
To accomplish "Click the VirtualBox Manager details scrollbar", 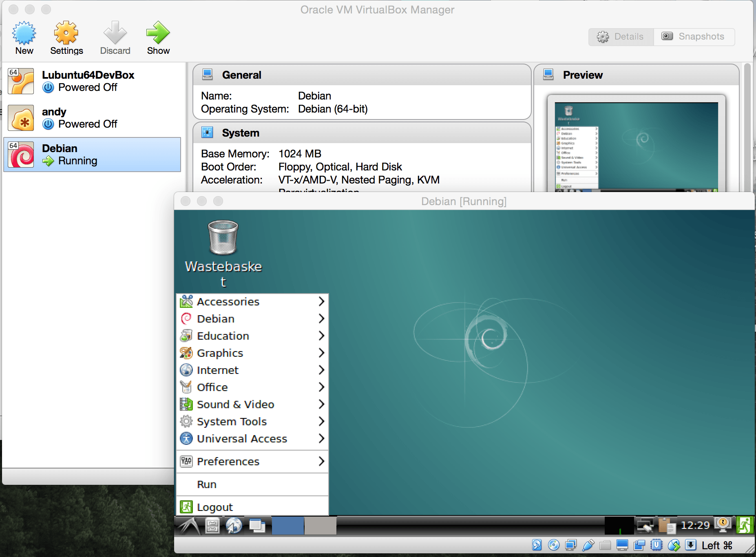I will tap(747, 127).
